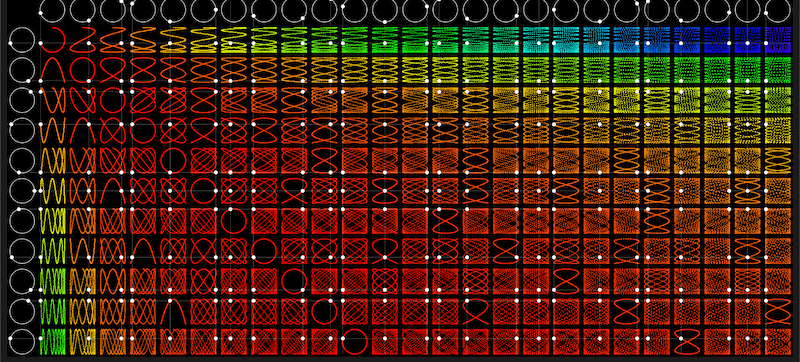Select the yellow zigzag wave in the first column

click(x=53, y=191)
